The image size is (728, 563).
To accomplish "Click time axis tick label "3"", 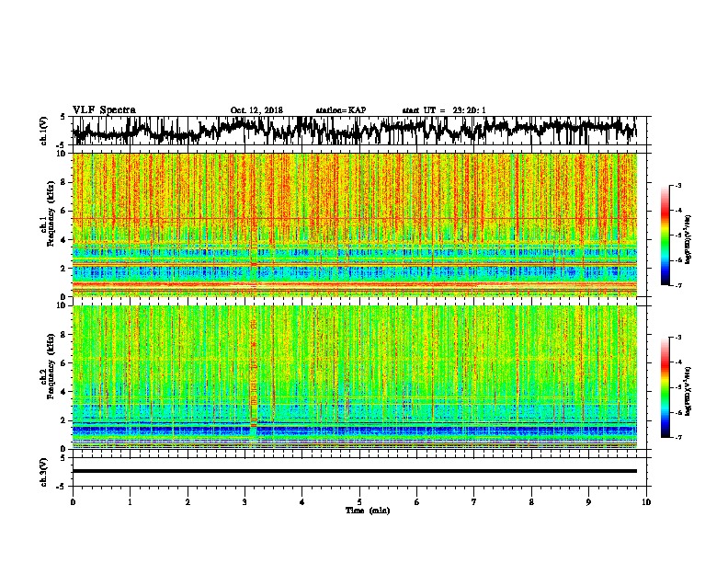I will tap(245, 502).
